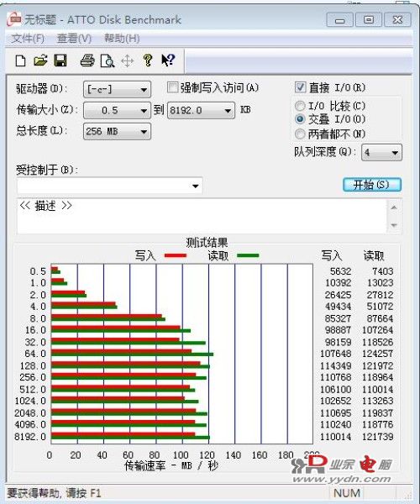
Task: Click the Open folder toolbar icon
Action: (41, 60)
